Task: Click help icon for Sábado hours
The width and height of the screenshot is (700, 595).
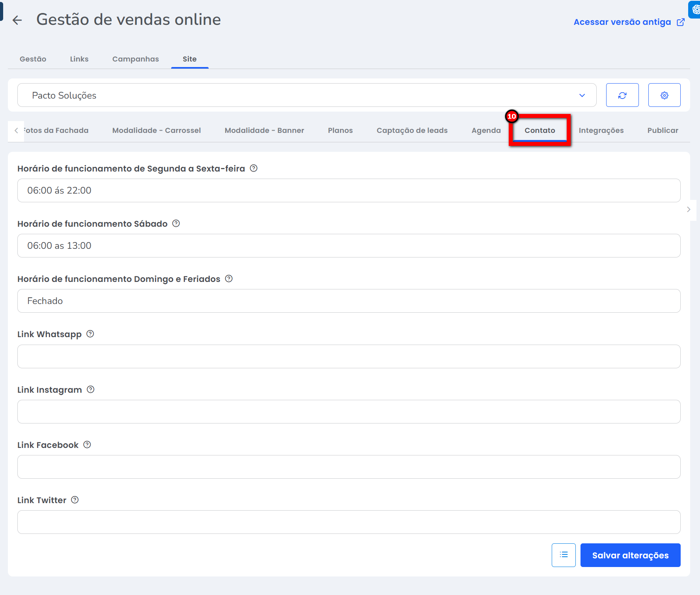Action: 176,224
